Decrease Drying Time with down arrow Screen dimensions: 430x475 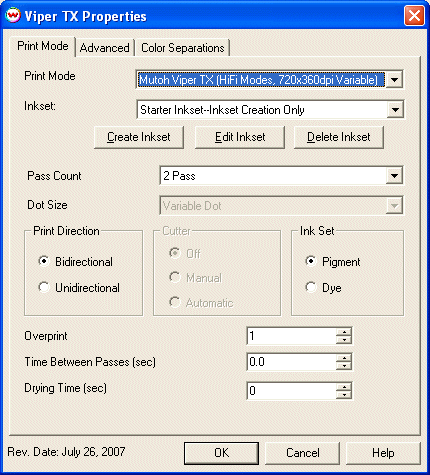click(x=344, y=394)
